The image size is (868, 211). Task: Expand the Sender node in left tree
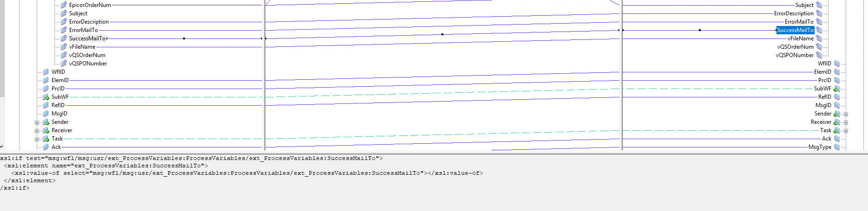point(37,122)
